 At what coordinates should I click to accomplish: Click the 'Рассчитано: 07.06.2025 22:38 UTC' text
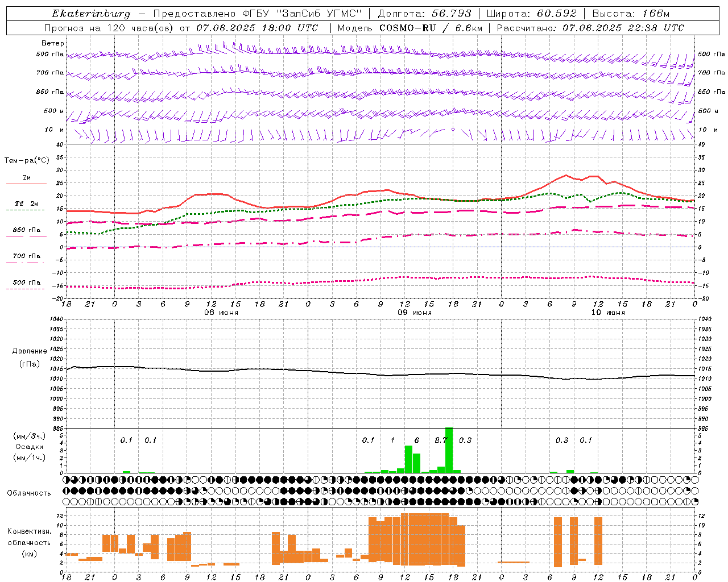(590, 28)
